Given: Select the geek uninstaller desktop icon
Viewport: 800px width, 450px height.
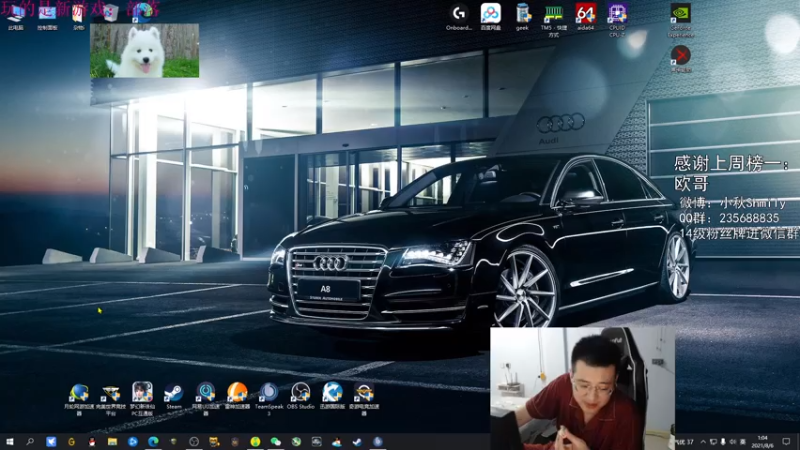Looking at the screenshot, I should point(522,18).
